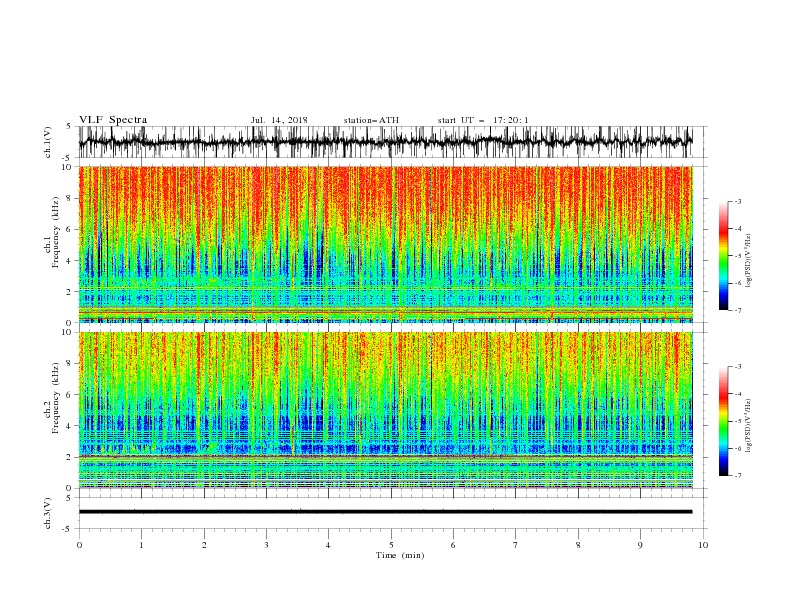Click time axis tick label "3"
The image size is (792, 612).
coord(266,545)
